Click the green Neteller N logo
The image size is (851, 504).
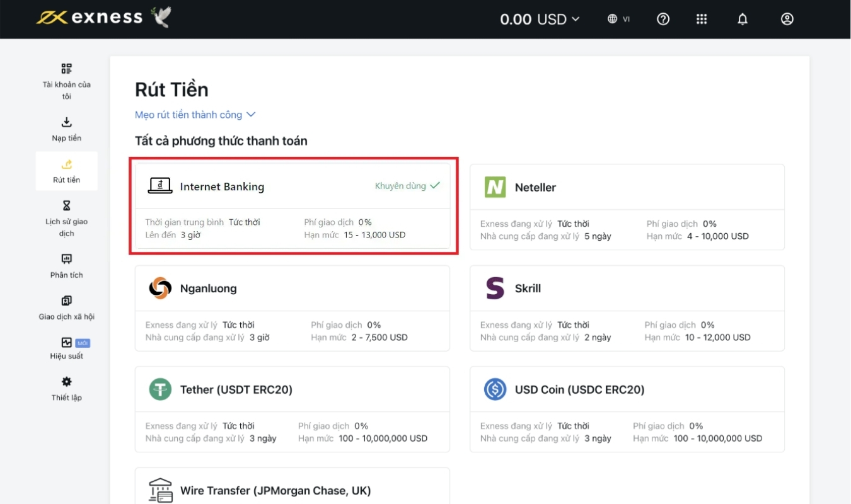(495, 187)
